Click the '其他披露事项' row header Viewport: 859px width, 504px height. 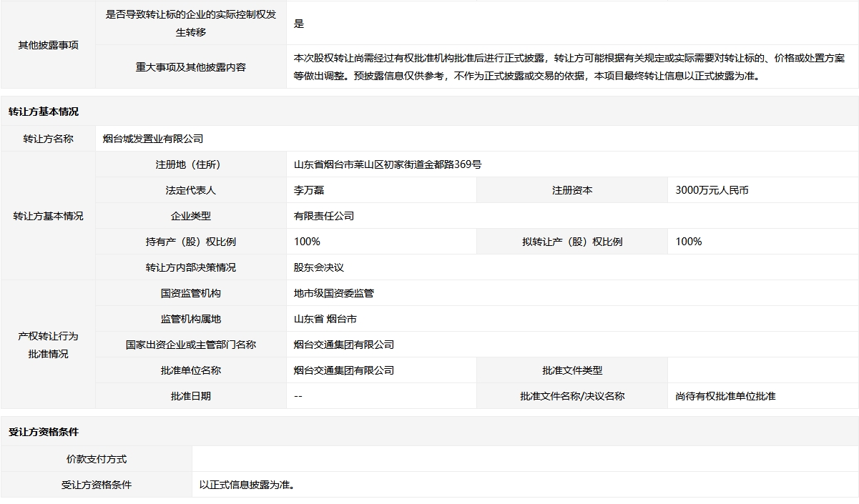(48, 45)
